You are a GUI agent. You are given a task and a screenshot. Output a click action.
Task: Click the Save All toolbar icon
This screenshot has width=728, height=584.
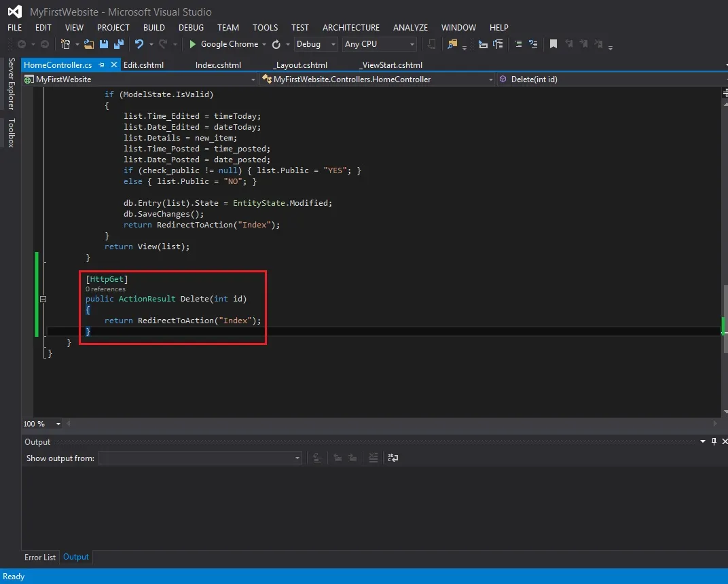tap(119, 44)
